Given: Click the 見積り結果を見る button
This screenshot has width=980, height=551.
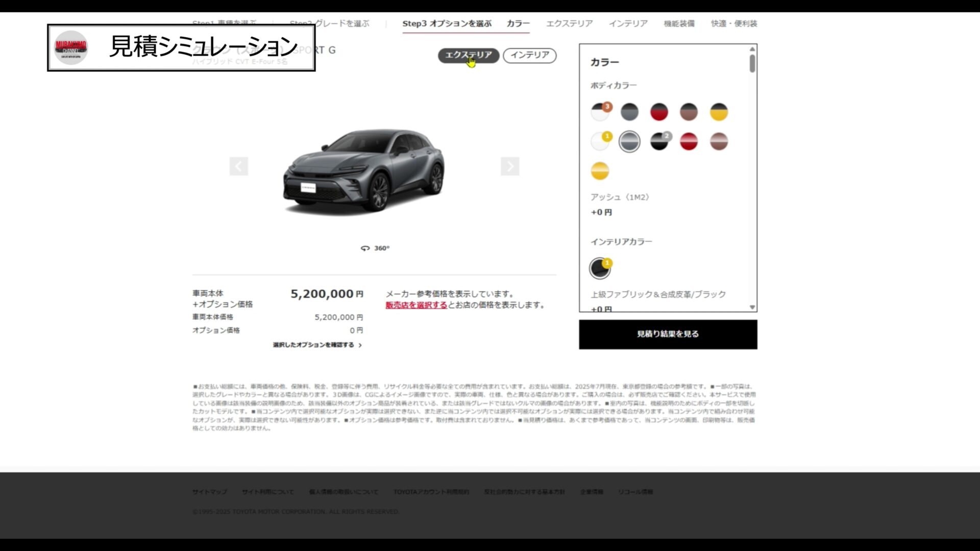Looking at the screenshot, I should click(668, 335).
